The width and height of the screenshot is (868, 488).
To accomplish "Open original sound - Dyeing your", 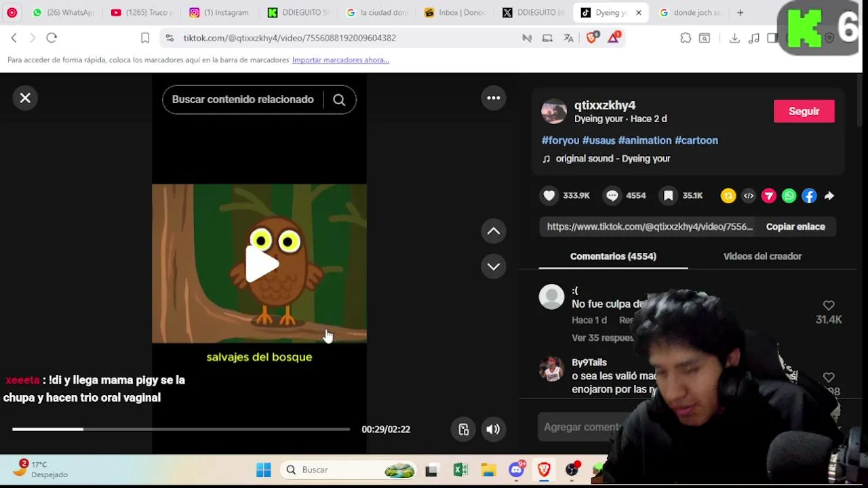I will click(613, 159).
